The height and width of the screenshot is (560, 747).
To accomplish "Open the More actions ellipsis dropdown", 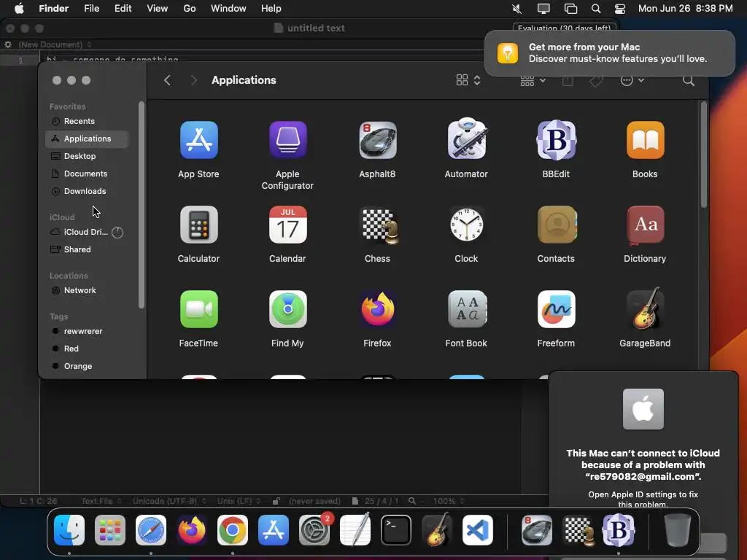I will (632, 80).
